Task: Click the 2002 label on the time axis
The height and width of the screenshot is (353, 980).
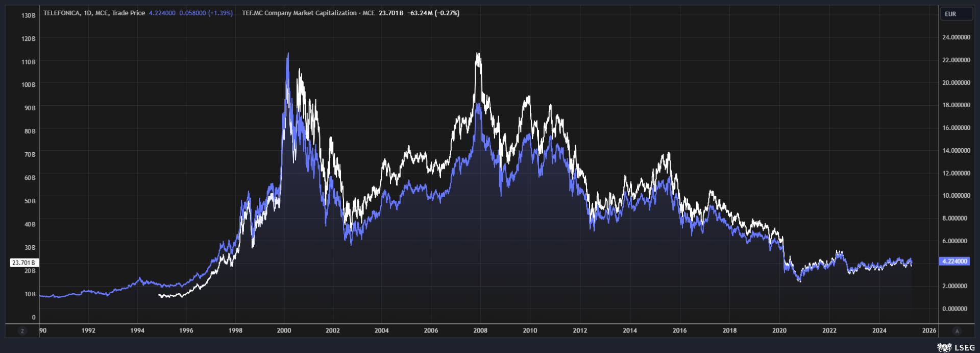Action: click(333, 331)
